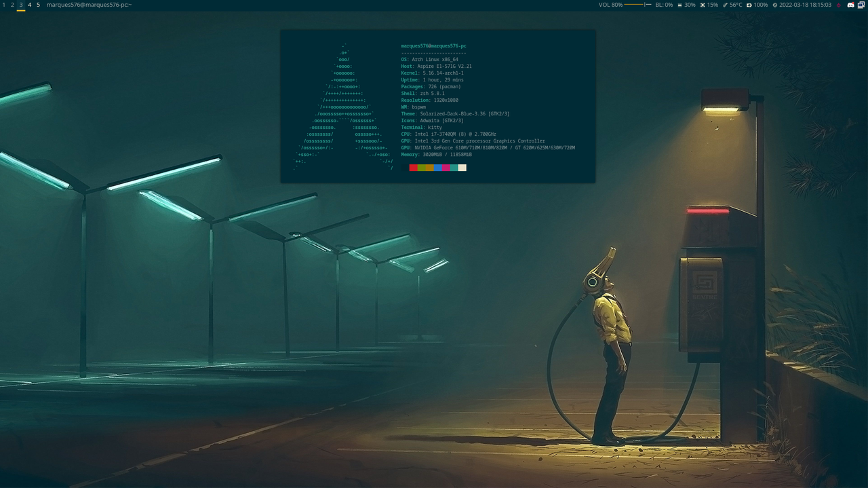Click the yellow-orange color block in terminal
The height and width of the screenshot is (488, 868).
(x=430, y=168)
